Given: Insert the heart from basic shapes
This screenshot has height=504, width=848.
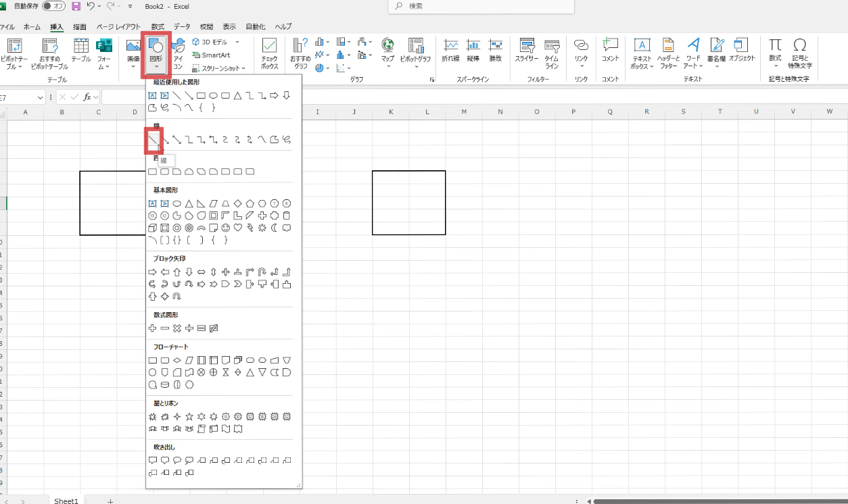Looking at the screenshot, I should 237,228.
